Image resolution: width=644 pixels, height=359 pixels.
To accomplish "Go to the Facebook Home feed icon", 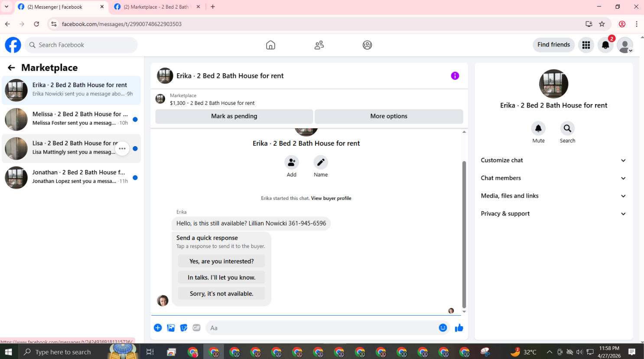I will tap(270, 45).
